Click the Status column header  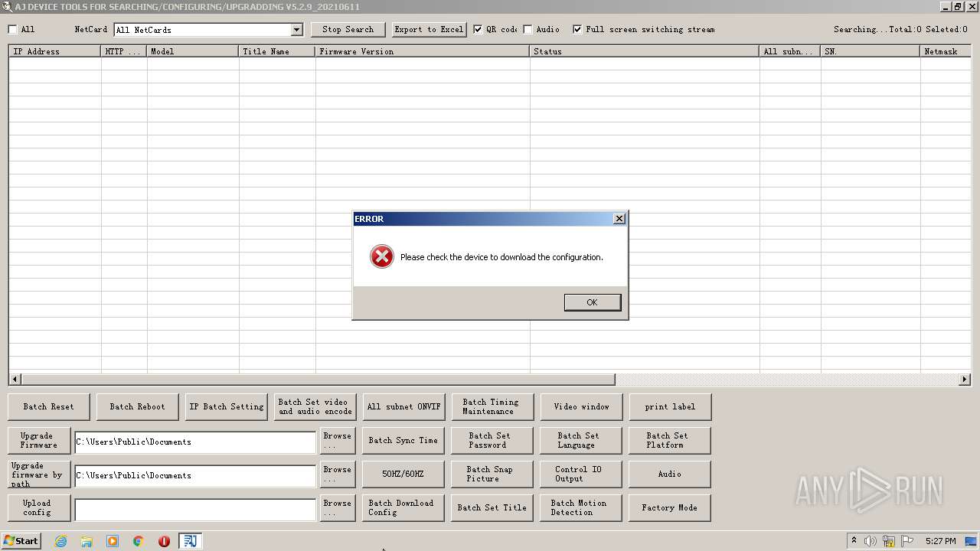645,51
